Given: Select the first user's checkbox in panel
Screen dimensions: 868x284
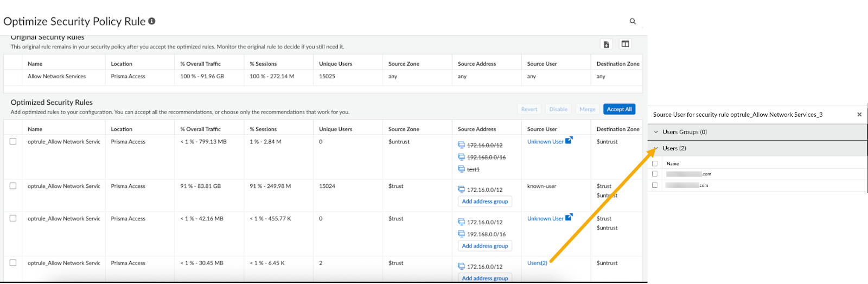Looking at the screenshot, I should 655,174.
